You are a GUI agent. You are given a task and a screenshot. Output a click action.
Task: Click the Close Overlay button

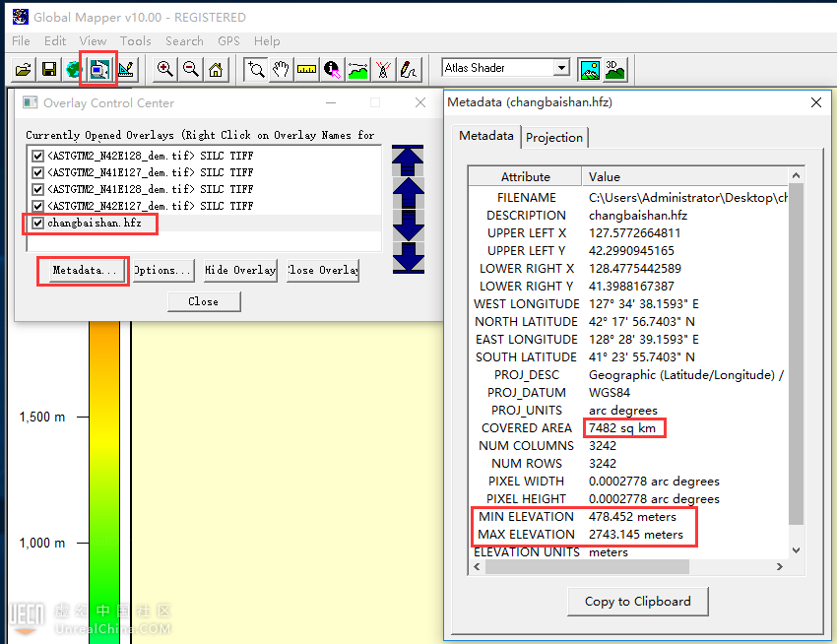click(322, 270)
